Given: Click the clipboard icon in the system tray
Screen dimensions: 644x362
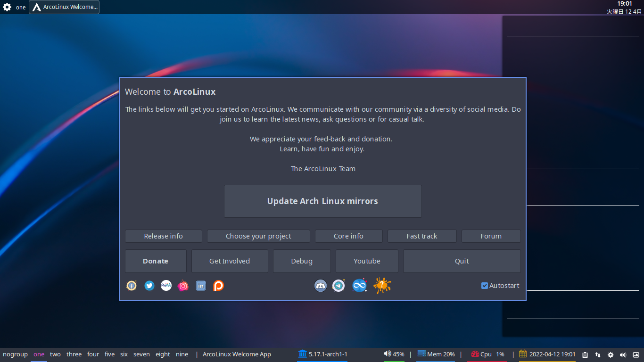Looking at the screenshot, I should click(x=585, y=355).
